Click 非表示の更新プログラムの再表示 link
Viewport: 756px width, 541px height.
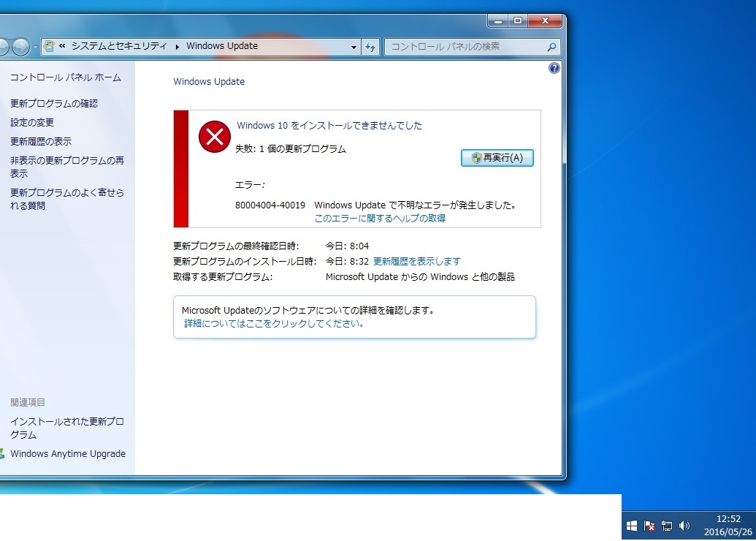[x=67, y=167]
